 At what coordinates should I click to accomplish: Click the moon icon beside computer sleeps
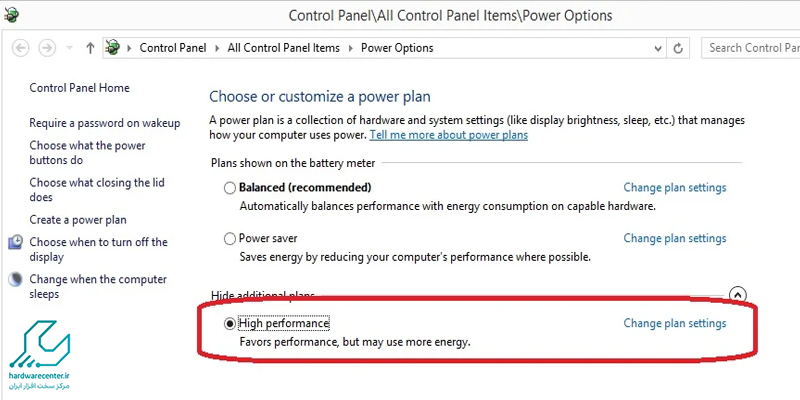tap(16, 280)
